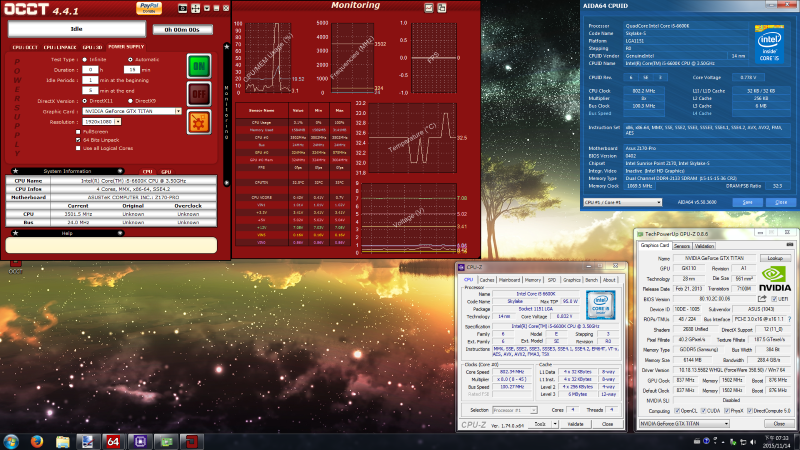Open File Explorer folder from taskbar
The image size is (800, 450).
tap(63, 441)
